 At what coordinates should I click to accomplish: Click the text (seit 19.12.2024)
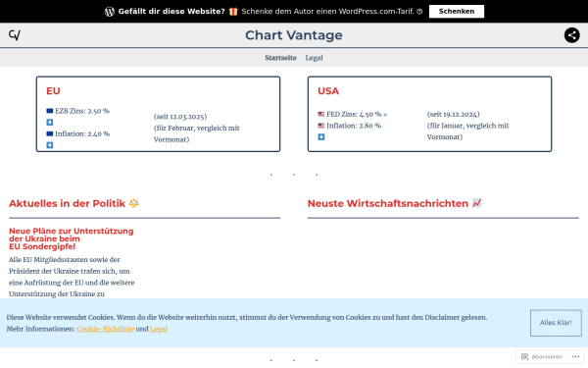click(x=454, y=114)
